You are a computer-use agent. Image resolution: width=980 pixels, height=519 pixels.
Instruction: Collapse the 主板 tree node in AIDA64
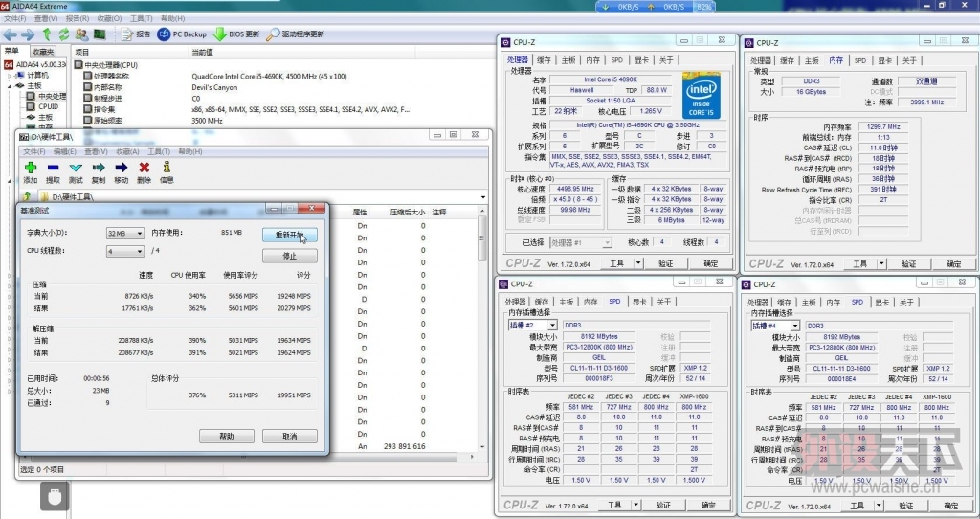click(10, 86)
